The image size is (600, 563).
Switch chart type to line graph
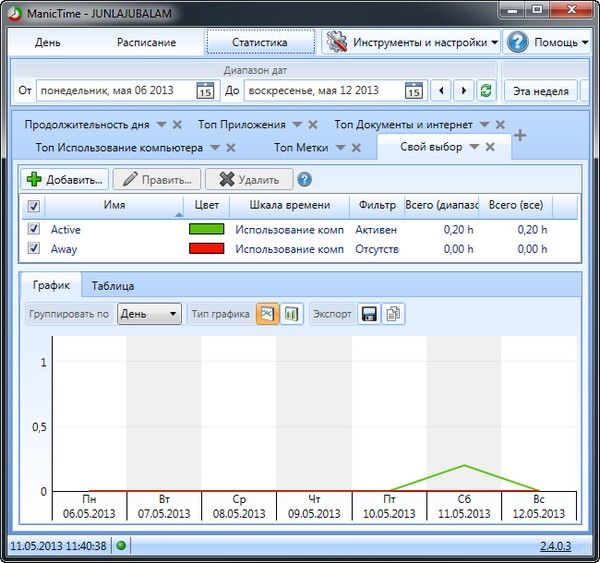(267, 314)
